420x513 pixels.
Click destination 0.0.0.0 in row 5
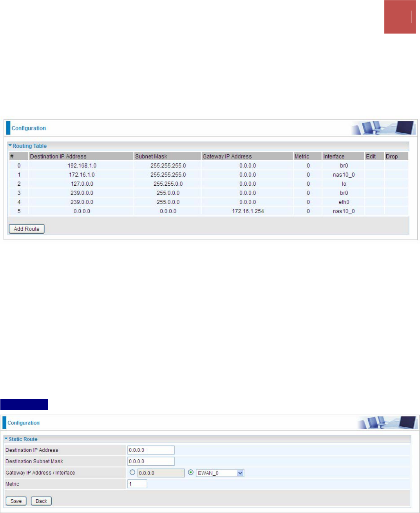(82, 211)
